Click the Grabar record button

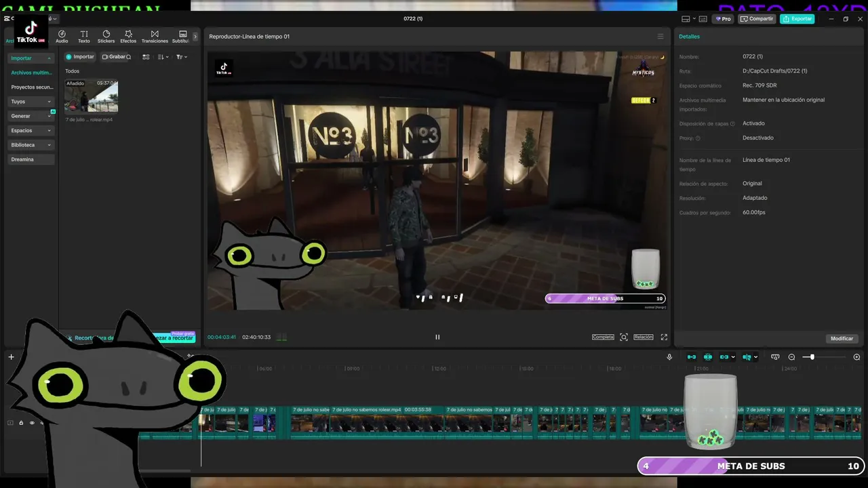click(x=113, y=57)
